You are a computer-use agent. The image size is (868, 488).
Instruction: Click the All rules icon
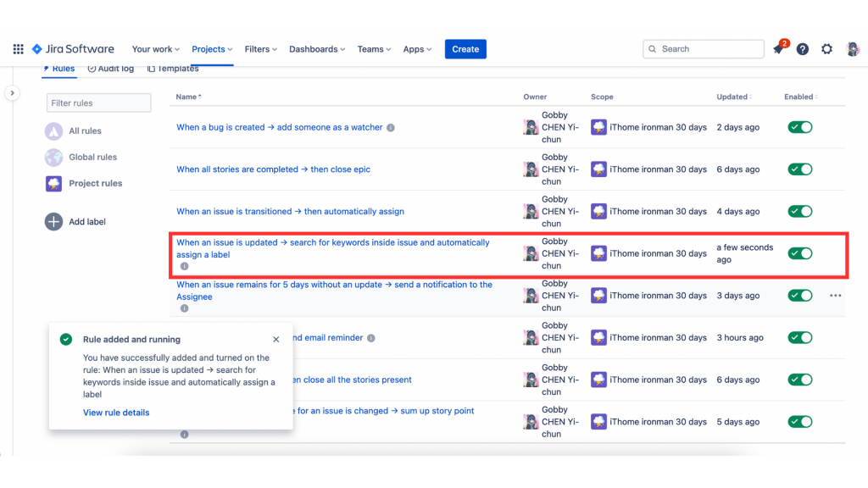click(x=53, y=131)
